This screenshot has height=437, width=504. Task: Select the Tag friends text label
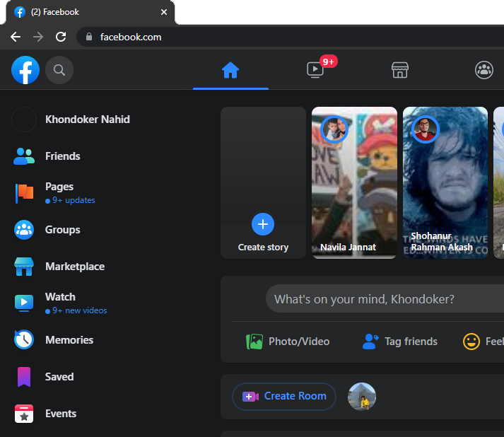point(411,342)
